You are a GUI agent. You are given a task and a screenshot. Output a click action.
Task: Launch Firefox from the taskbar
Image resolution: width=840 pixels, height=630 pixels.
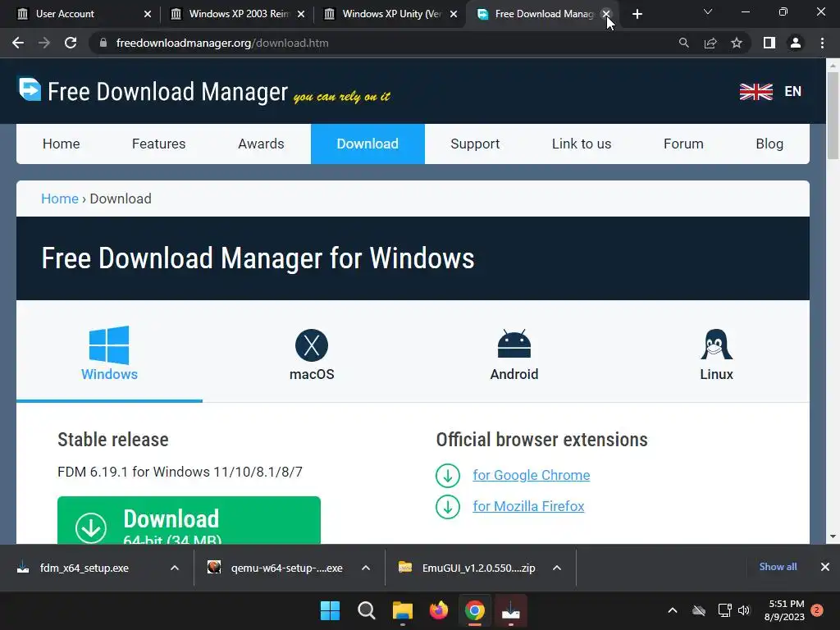click(438, 610)
